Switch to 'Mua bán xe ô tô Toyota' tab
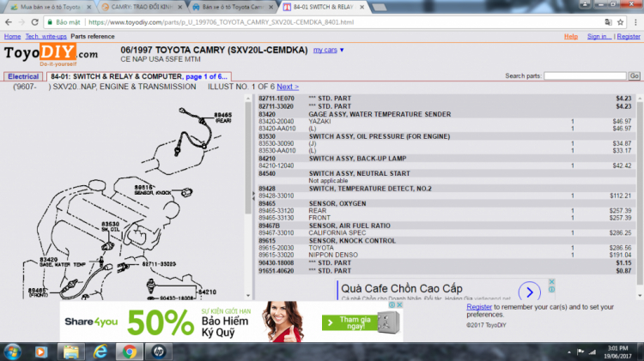 click(47, 7)
